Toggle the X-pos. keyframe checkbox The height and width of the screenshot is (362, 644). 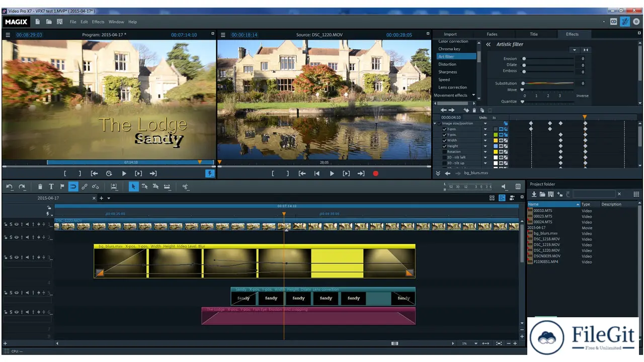click(444, 129)
